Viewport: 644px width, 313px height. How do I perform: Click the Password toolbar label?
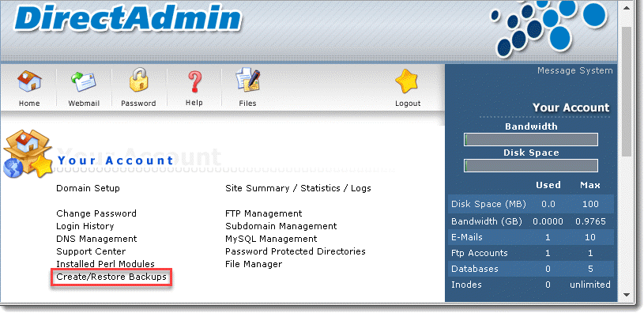coord(138,104)
